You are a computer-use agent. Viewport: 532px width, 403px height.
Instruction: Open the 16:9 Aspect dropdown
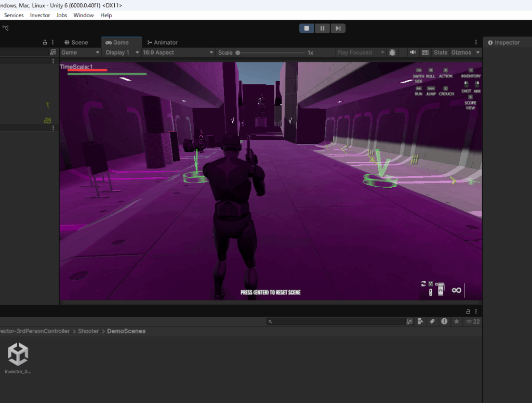[x=178, y=53]
